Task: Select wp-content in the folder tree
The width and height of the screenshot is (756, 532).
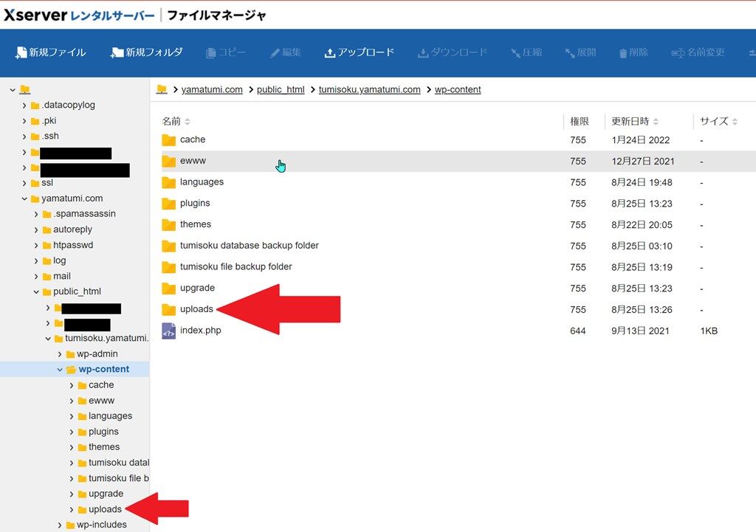Action: [x=103, y=369]
